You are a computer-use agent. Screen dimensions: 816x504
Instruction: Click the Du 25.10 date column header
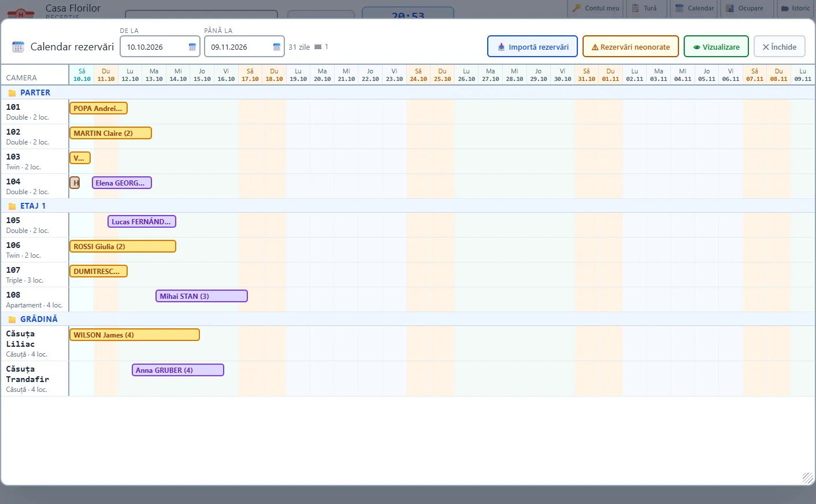tap(442, 75)
